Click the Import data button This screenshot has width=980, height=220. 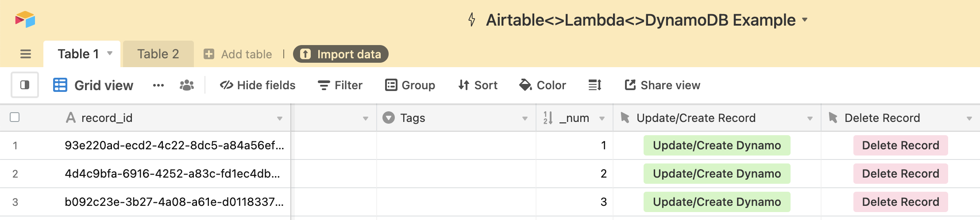[x=341, y=54]
